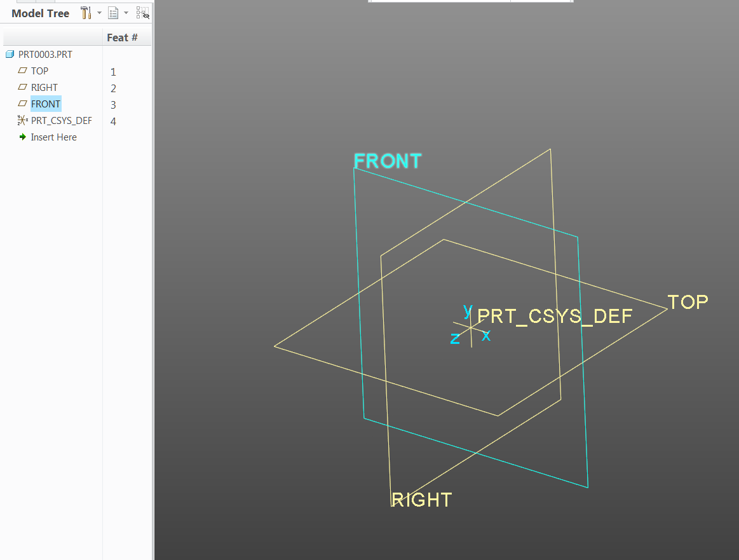Click the Model Tree panel title
This screenshot has height=560, width=739.
[41, 13]
